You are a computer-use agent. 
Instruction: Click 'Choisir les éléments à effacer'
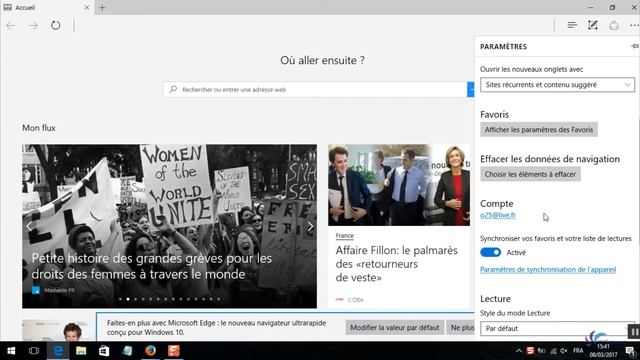[530, 174]
